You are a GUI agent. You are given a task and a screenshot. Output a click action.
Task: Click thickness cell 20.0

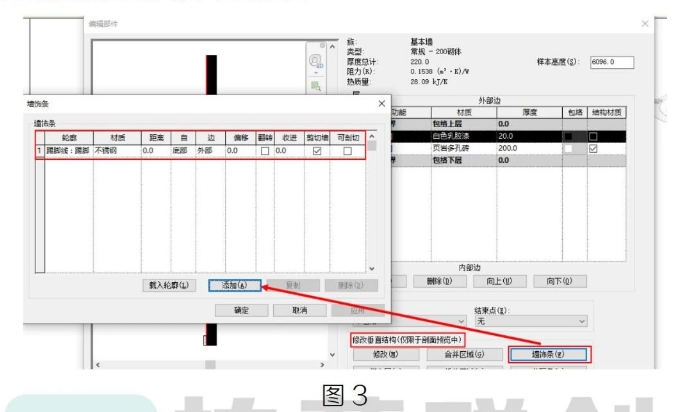[x=529, y=136]
